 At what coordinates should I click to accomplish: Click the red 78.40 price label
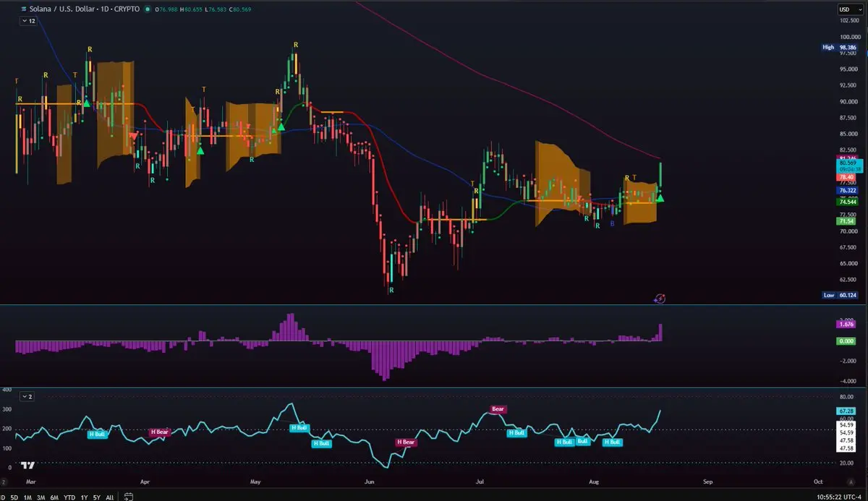(846, 176)
